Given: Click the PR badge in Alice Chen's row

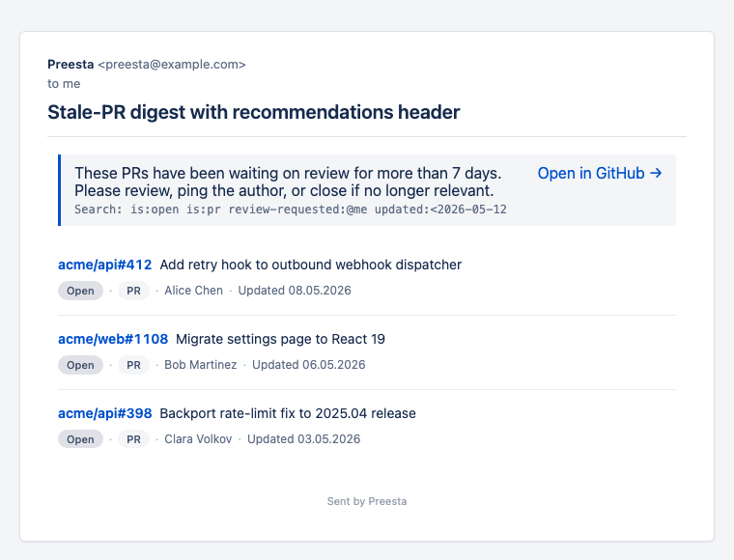Looking at the screenshot, I should coord(133,291).
